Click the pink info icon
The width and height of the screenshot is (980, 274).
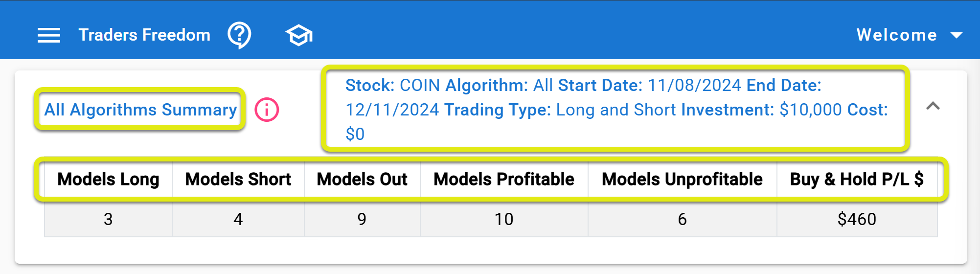[x=267, y=110]
